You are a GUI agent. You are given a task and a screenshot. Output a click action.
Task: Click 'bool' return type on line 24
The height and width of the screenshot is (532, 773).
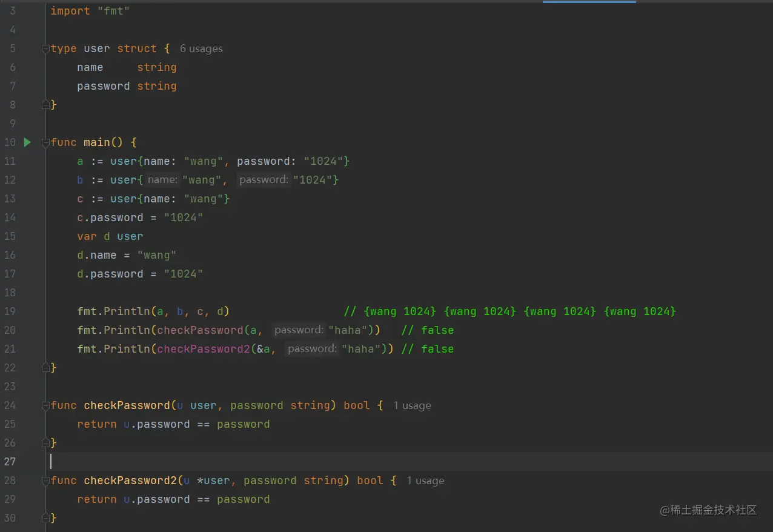tap(357, 405)
